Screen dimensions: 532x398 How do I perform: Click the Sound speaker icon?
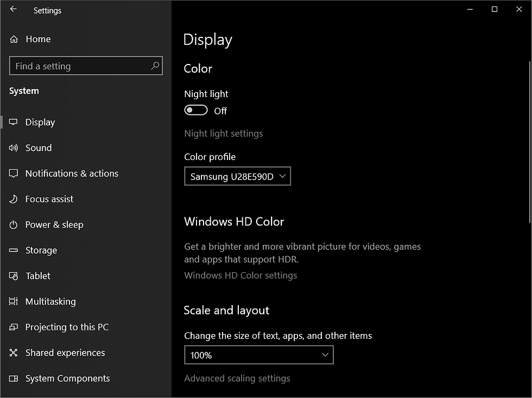pyautogui.click(x=14, y=147)
